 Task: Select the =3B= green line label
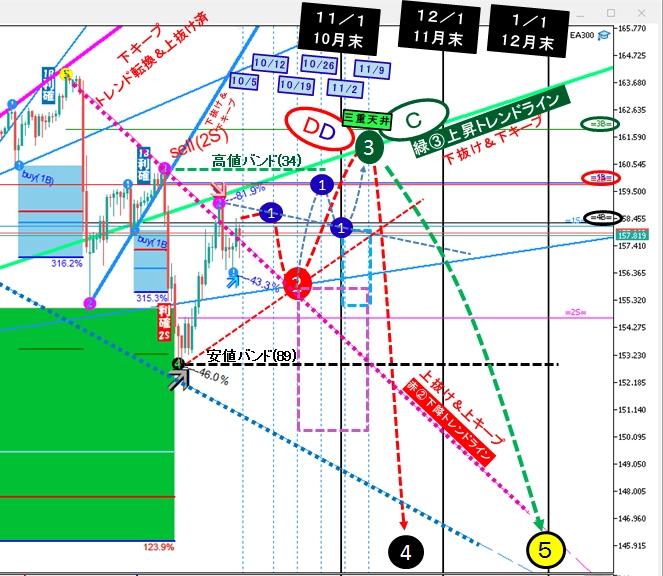tap(600, 124)
